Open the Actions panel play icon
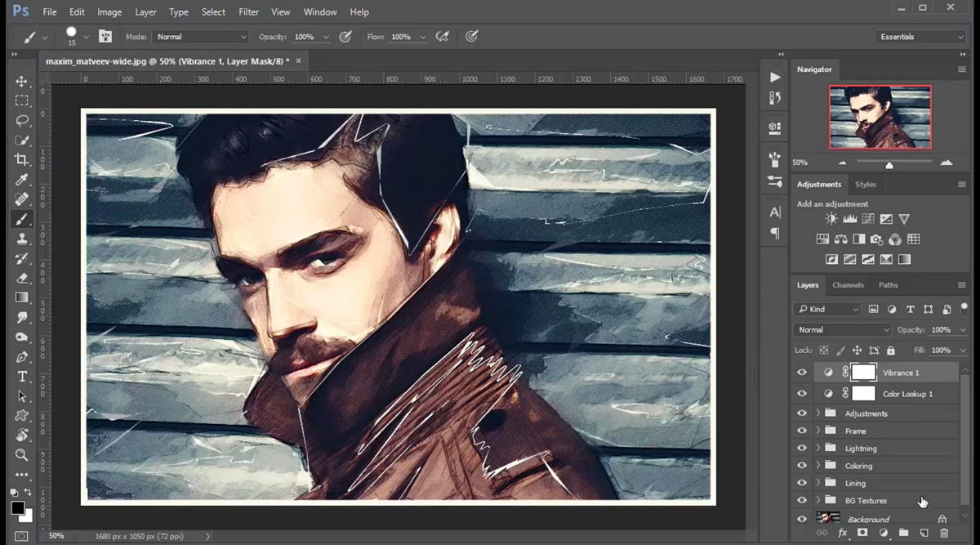 tap(775, 77)
